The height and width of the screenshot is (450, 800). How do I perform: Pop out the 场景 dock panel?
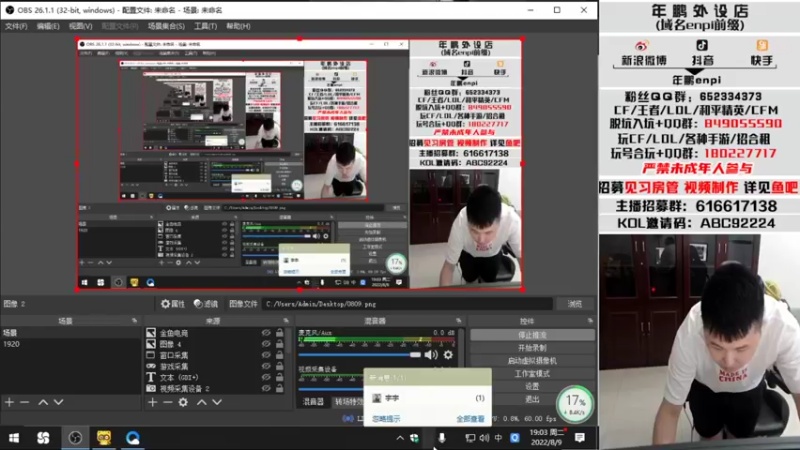click(135, 320)
